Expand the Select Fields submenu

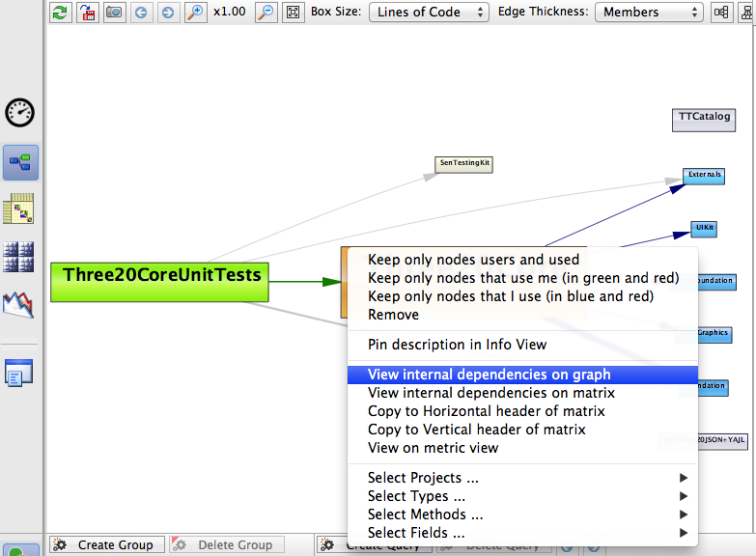[522, 533]
